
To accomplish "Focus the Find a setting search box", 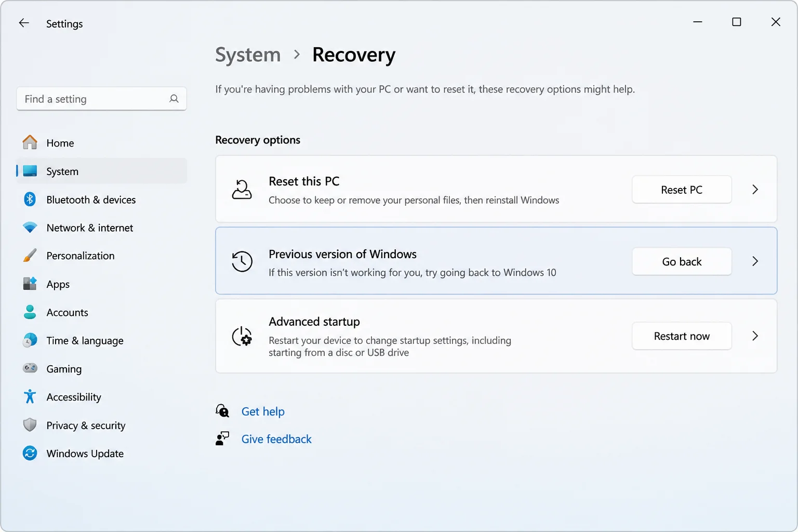I will click(x=102, y=99).
